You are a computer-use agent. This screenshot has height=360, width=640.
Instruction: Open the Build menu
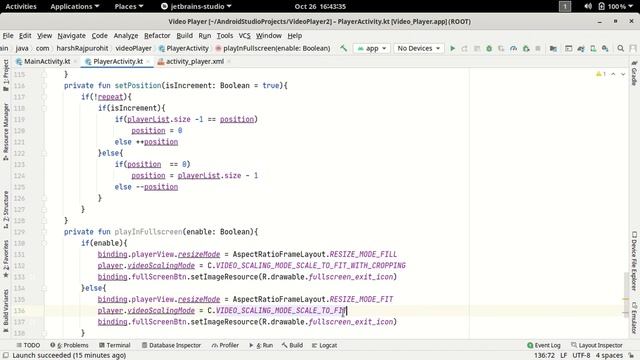(184, 36)
